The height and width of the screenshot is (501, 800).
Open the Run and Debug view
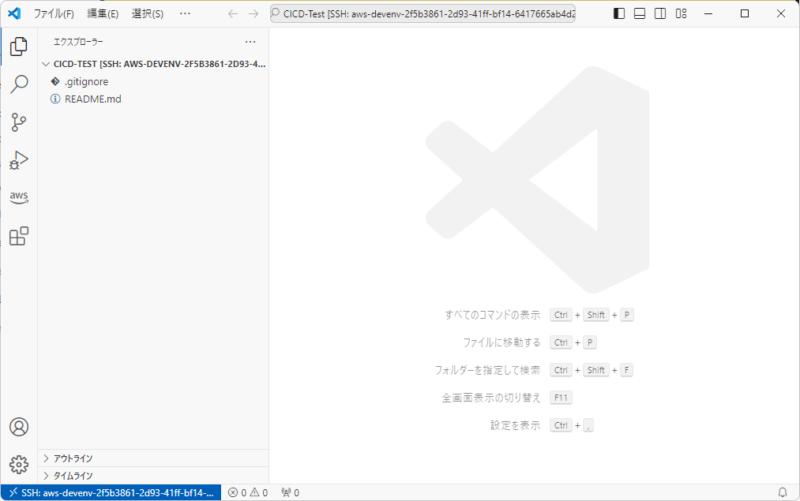[19, 160]
